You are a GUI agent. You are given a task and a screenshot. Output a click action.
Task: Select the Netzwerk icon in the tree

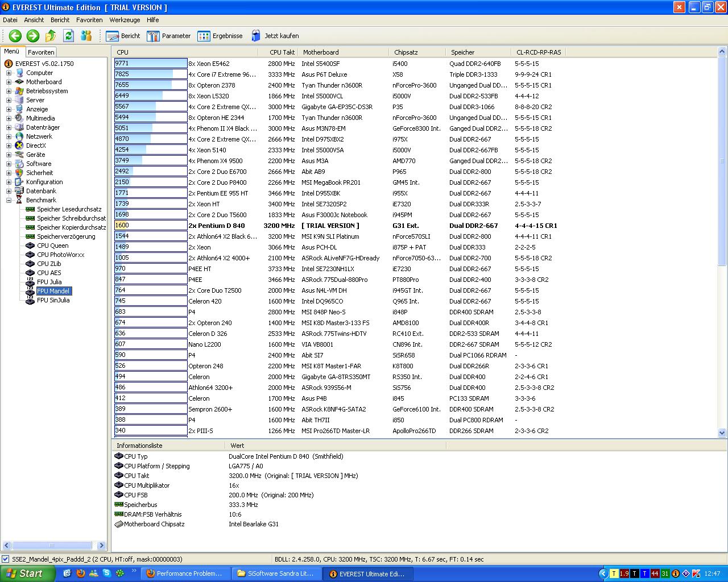pyautogui.click(x=19, y=136)
